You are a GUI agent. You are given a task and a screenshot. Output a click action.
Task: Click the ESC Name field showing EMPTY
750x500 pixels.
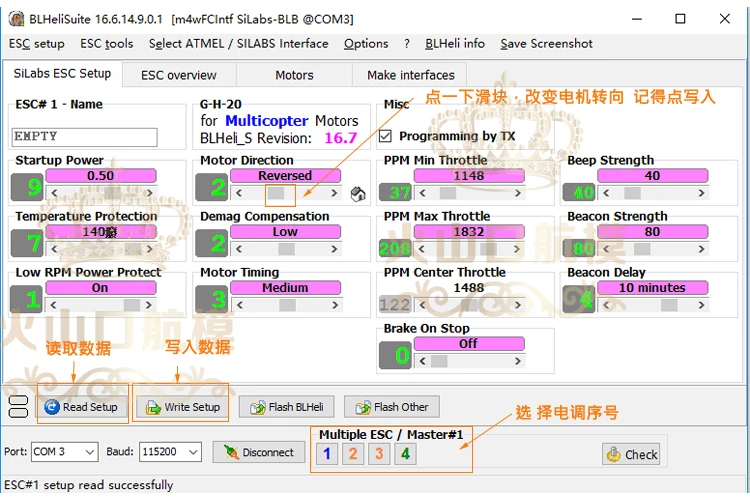coord(85,137)
